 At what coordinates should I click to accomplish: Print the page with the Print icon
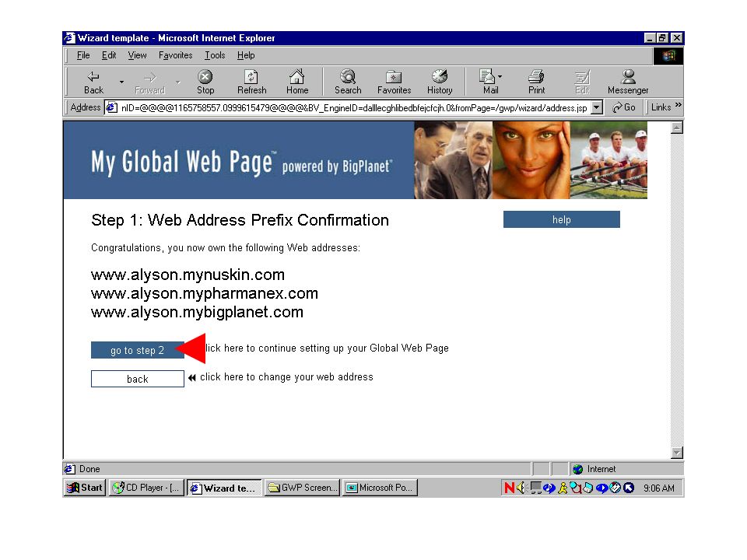536,76
